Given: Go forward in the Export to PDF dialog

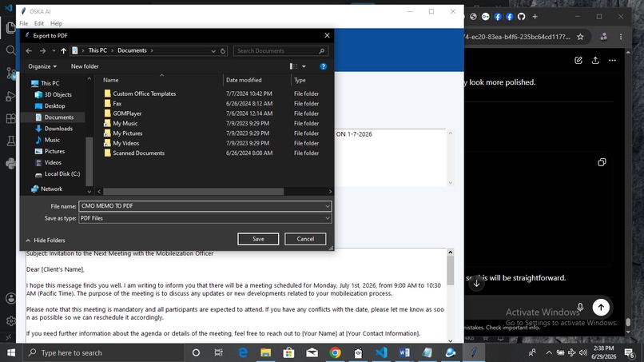Looking at the screenshot, I should (42, 51).
